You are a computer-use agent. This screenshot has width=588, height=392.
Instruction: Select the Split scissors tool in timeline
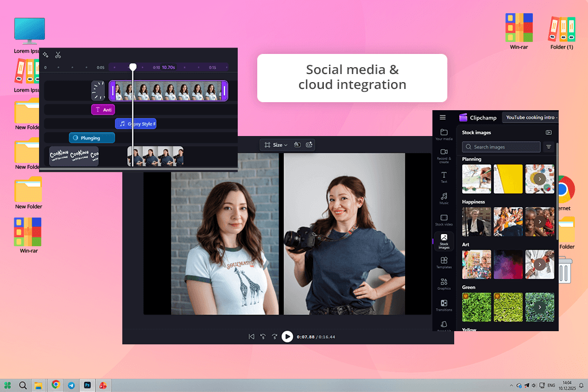58,55
